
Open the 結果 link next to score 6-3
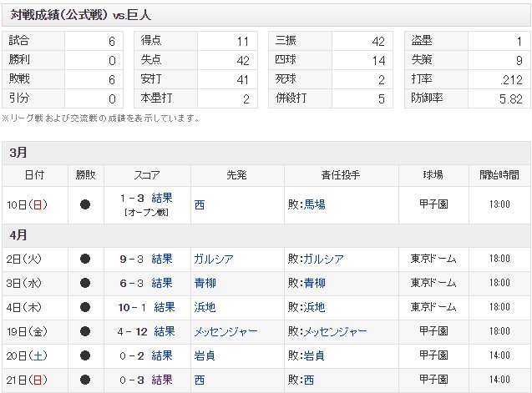pos(162,283)
